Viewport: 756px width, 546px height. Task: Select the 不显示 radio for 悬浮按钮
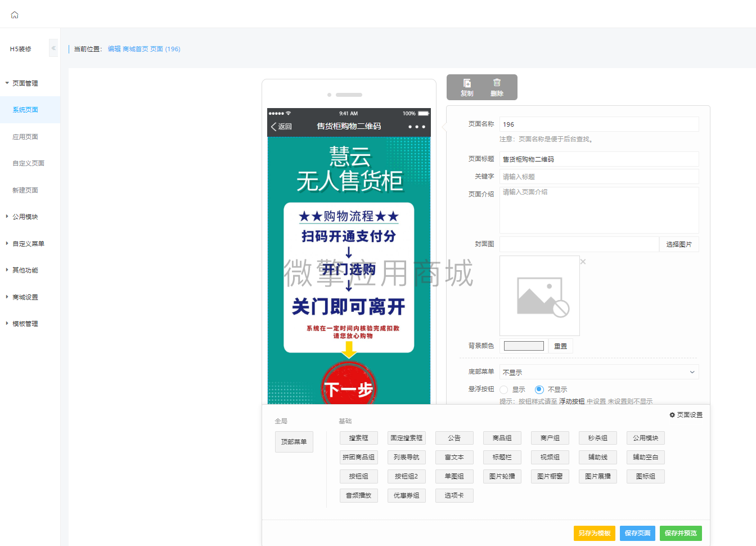(539, 390)
